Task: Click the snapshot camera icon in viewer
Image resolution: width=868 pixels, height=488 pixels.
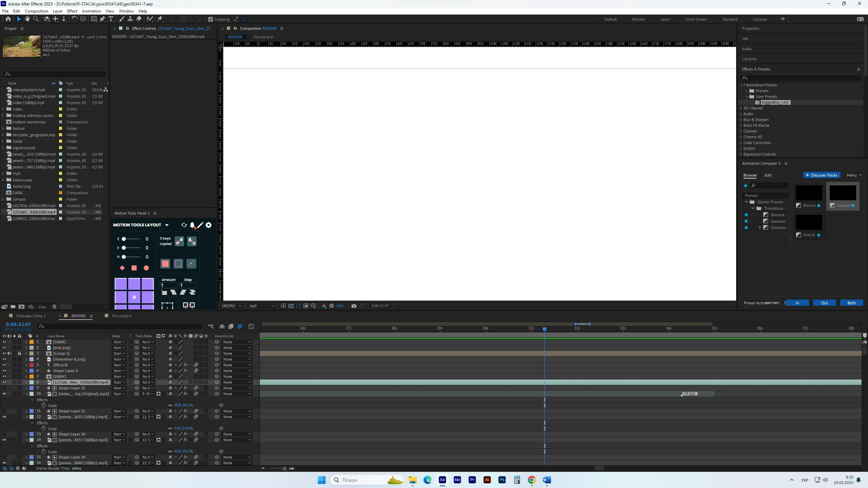Action: 354,306
